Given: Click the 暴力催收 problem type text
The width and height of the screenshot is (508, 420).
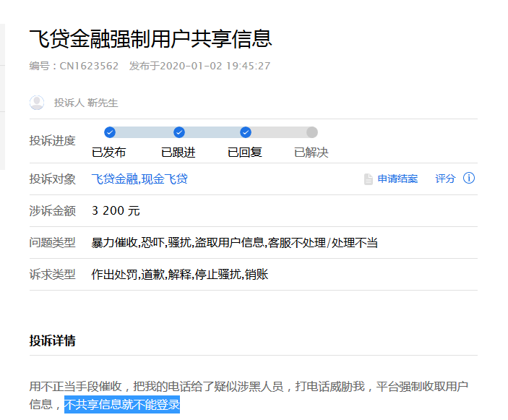Looking at the screenshot, I should click(x=115, y=242).
